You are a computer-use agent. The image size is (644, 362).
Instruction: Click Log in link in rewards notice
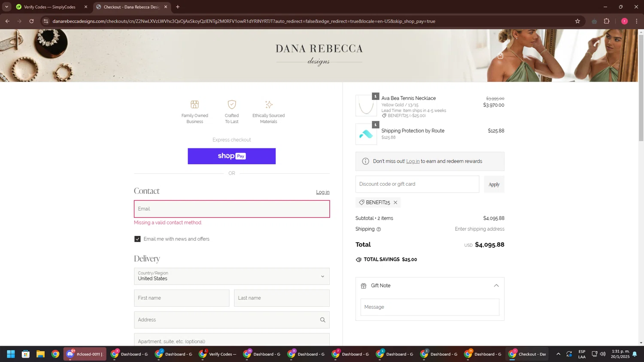(413, 161)
